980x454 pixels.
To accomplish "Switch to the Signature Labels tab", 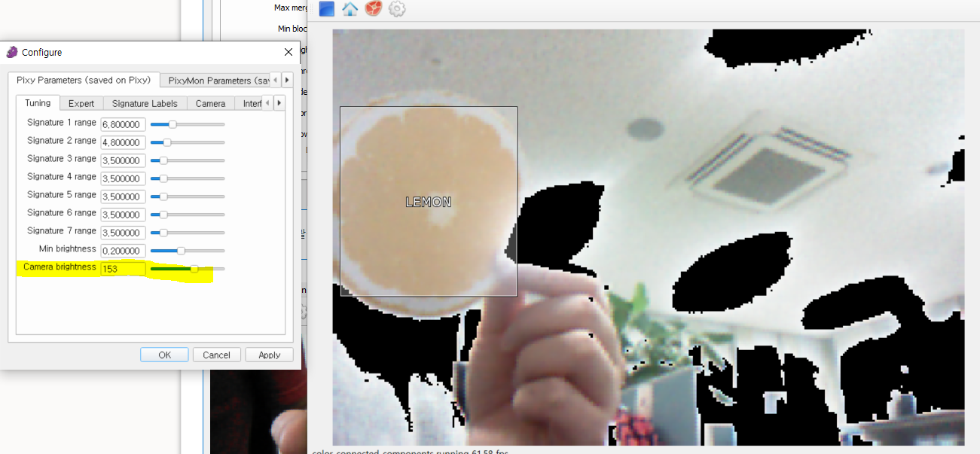I will 145,103.
